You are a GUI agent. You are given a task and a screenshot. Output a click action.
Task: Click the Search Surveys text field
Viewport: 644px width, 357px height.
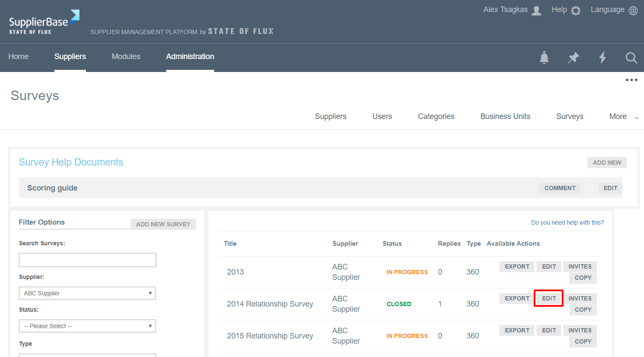(87, 260)
